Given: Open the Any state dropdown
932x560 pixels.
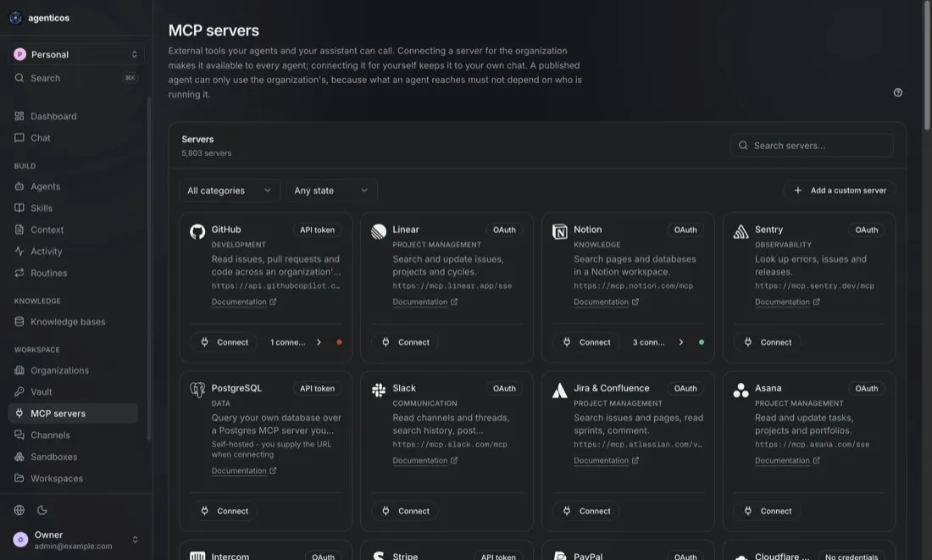Looking at the screenshot, I should click(331, 191).
